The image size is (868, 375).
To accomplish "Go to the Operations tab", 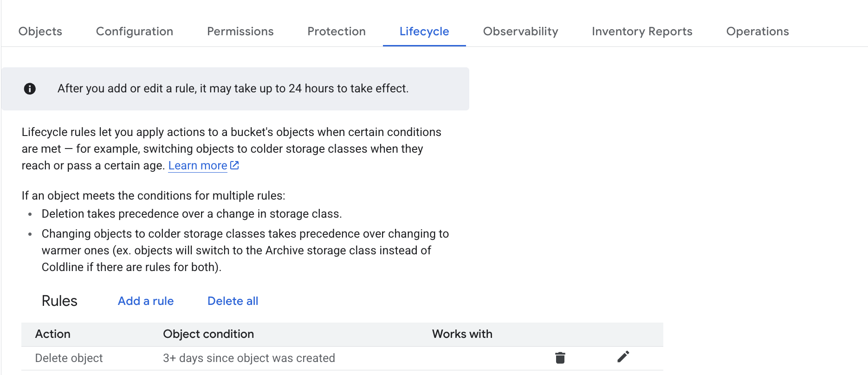I will (758, 32).
